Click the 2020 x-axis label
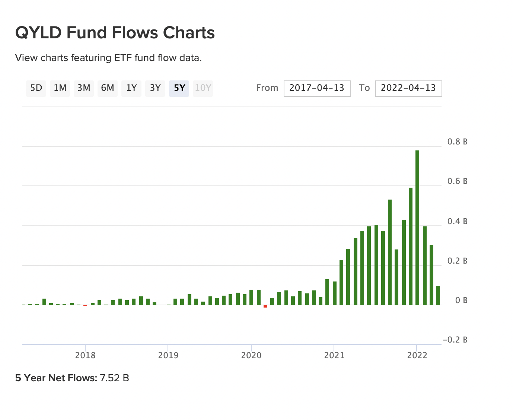513x420 pixels. [x=251, y=355]
